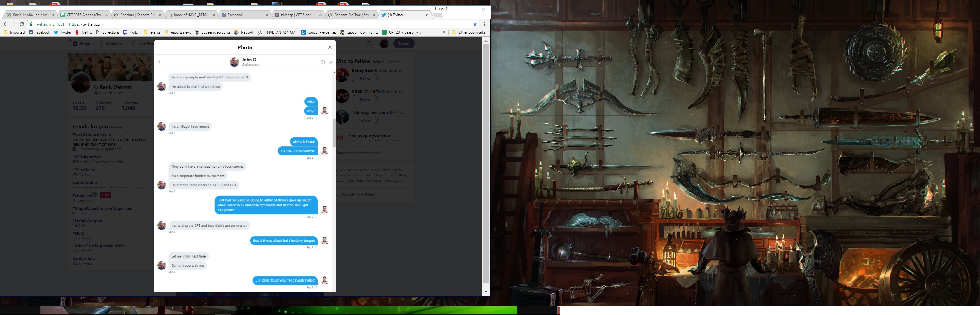Show hidden bookmarks with the overflow chevron
980x315 pixels.
click(444, 32)
